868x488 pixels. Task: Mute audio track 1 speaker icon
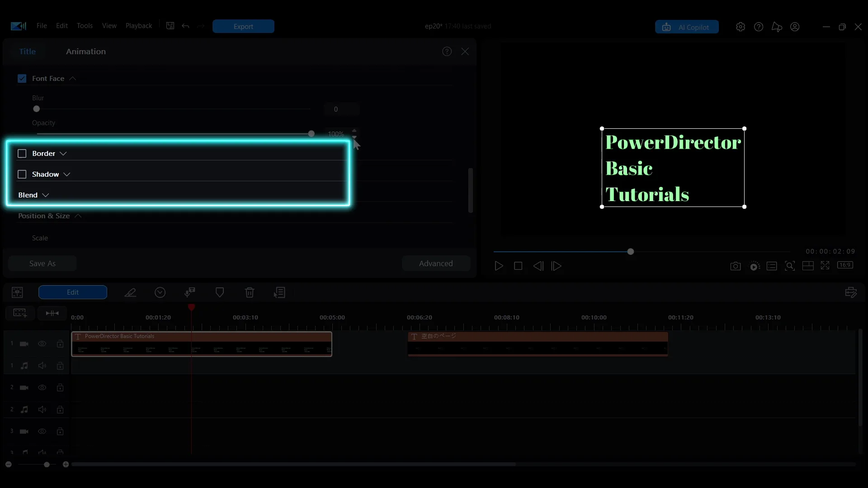point(42,366)
